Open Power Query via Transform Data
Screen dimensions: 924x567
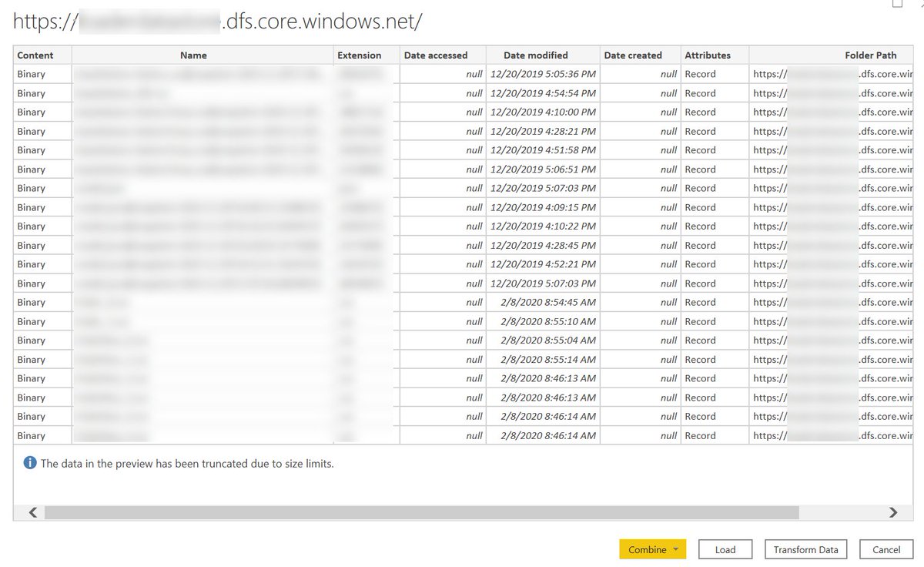pyautogui.click(x=805, y=549)
